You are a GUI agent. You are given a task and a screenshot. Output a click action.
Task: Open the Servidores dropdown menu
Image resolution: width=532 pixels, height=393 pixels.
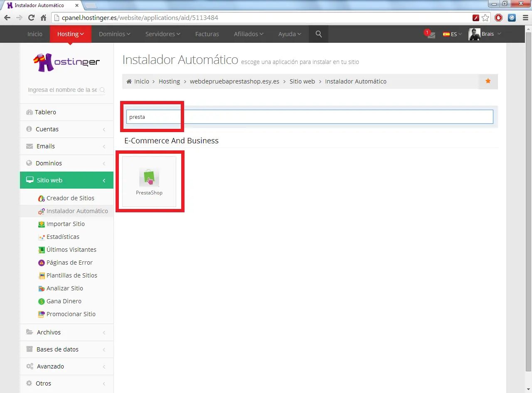163,34
